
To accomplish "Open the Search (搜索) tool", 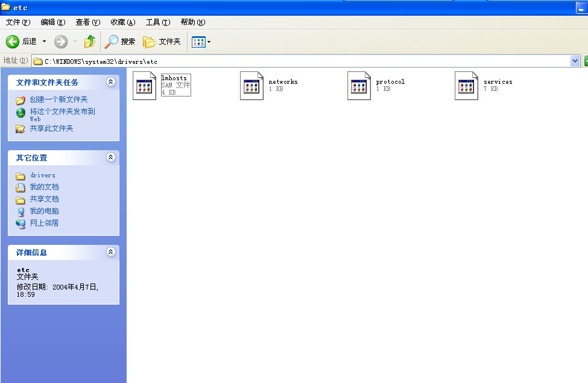I will (119, 41).
